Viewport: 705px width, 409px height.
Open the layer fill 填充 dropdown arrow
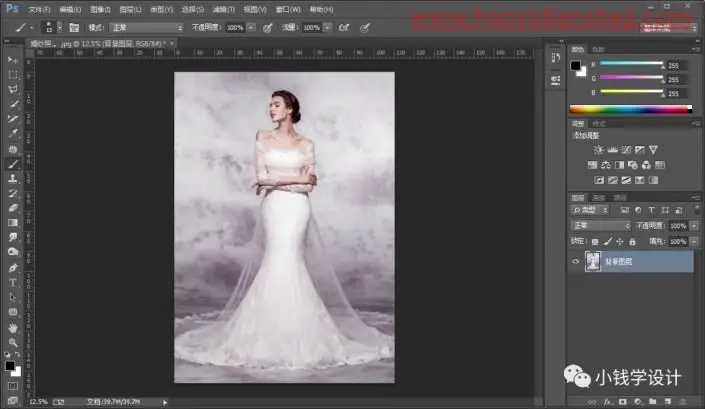click(695, 242)
